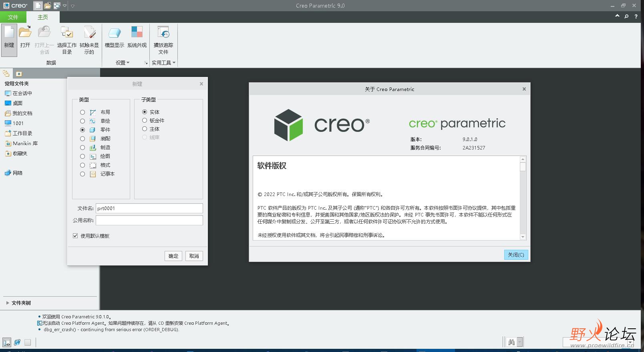This screenshot has height=352, width=644.
Task: Collapse the ribbon with the top-right caret
Action: pos(617,16)
